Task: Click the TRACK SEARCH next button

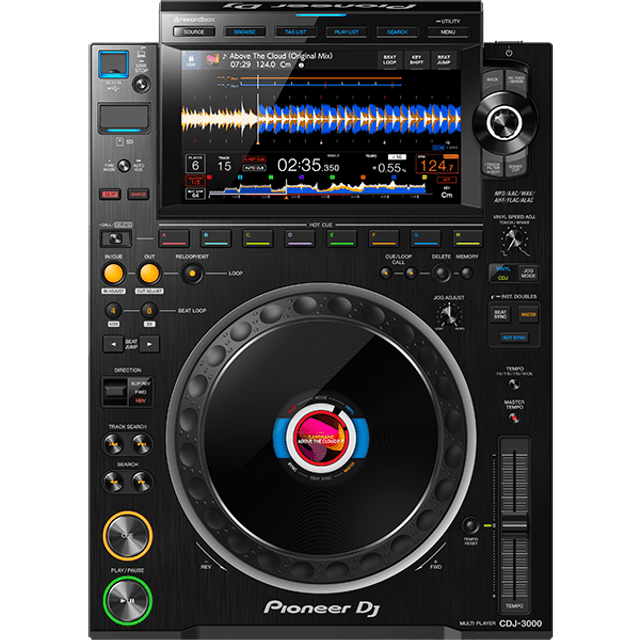Action: 141,444
